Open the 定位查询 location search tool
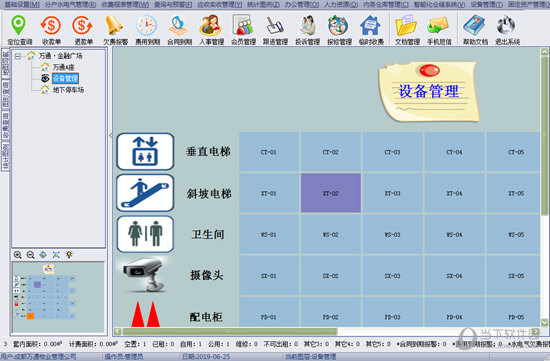 [x=19, y=29]
